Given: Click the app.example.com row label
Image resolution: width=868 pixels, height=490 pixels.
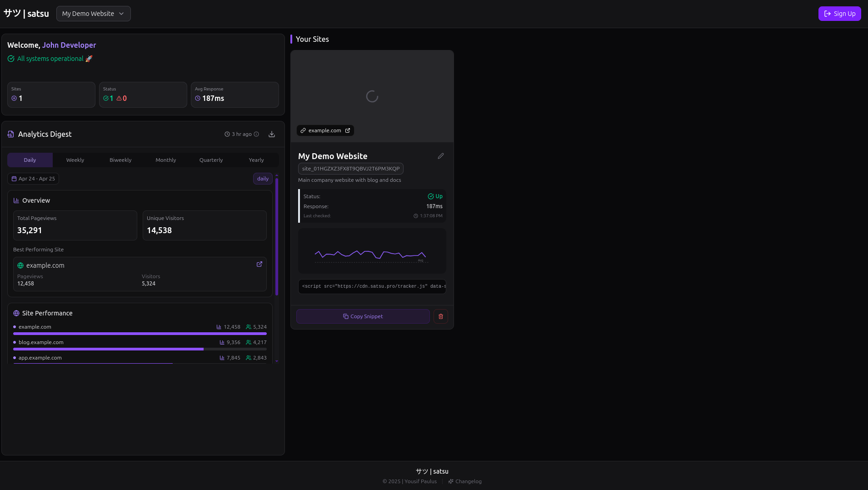Looking at the screenshot, I should coord(40,358).
